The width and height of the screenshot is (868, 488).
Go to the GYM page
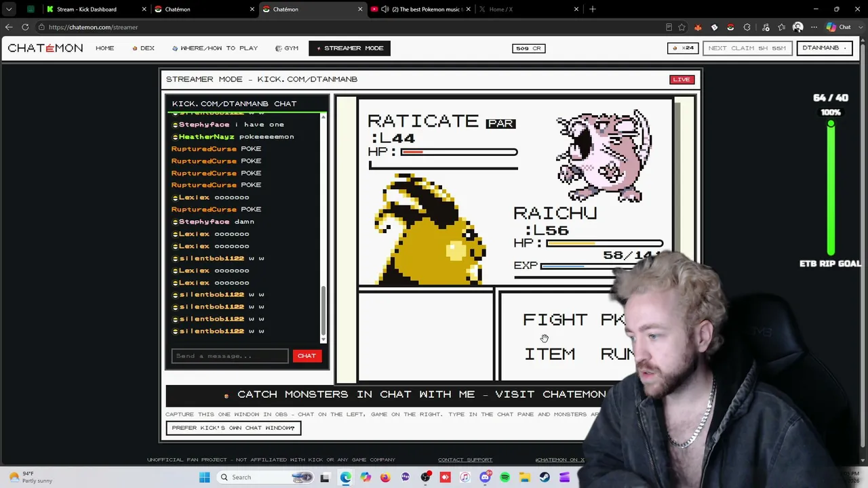coord(287,48)
